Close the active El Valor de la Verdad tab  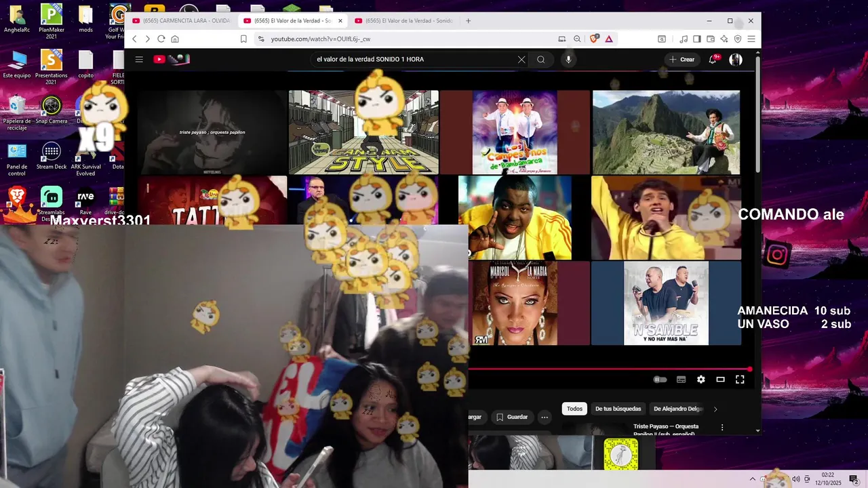click(x=340, y=21)
